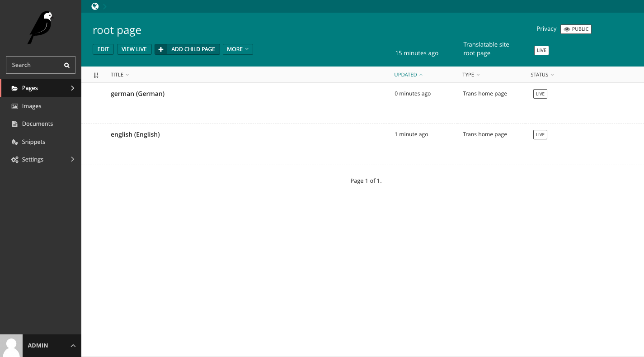Open the german (German) page
Image resolution: width=644 pixels, height=357 pixels.
pos(137,94)
